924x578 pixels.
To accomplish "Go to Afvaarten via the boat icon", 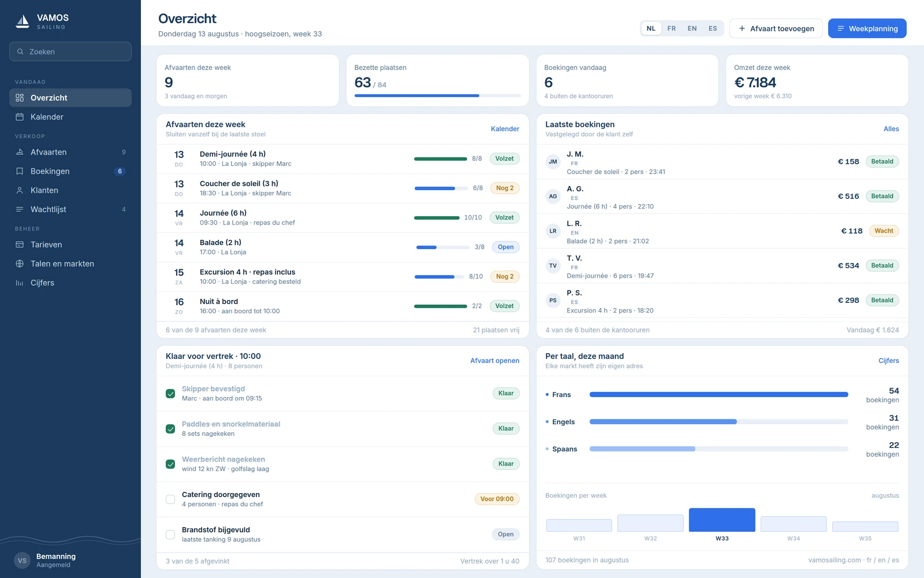I will pyautogui.click(x=20, y=152).
